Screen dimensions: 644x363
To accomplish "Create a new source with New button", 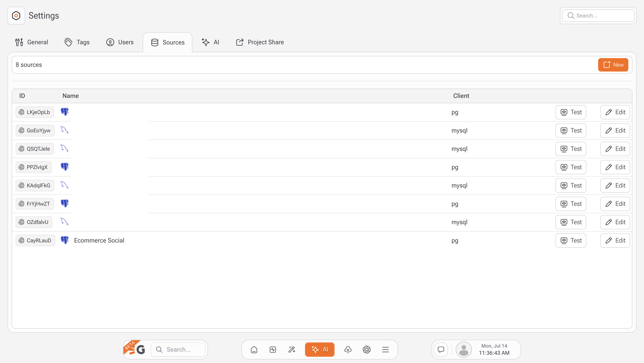I will [x=613, y=65].
